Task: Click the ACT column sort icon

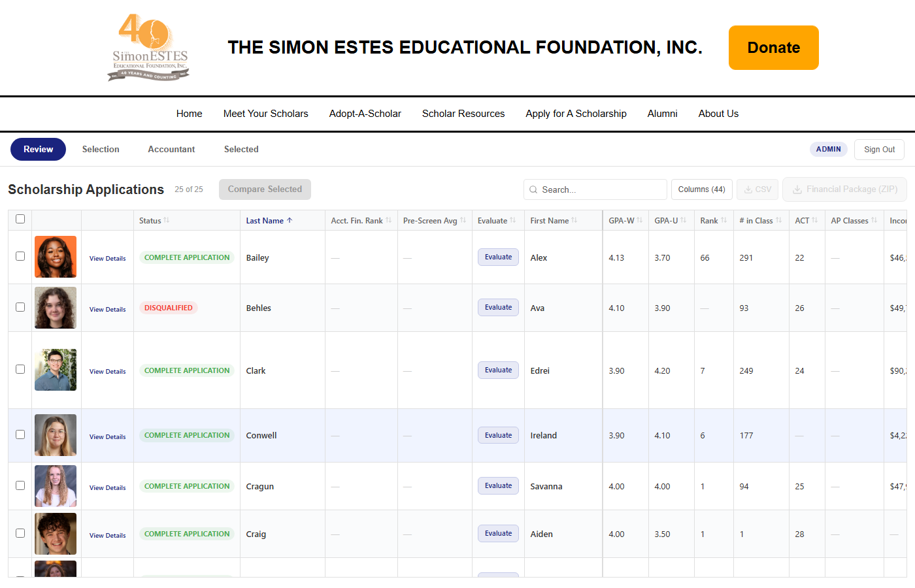Action: tap(815, 220)
